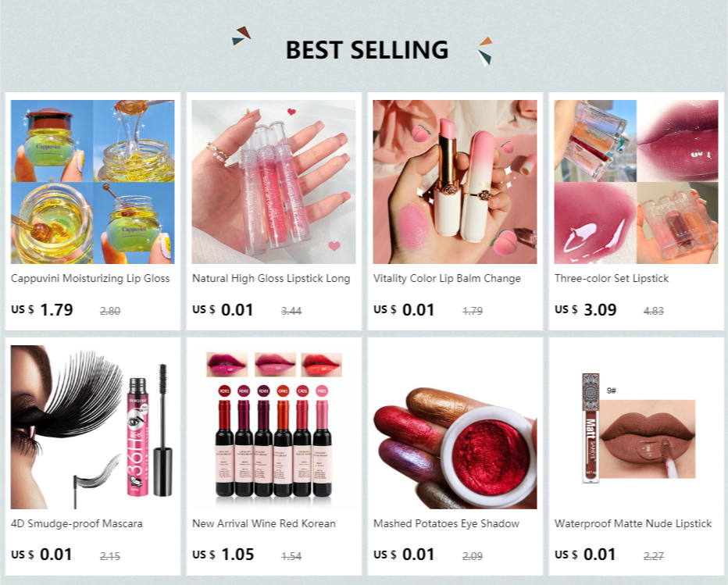Select the US $1.79 lip gloss price
Image resolution: width=728 pixels, height=585 pixels.
coord(42,309)
